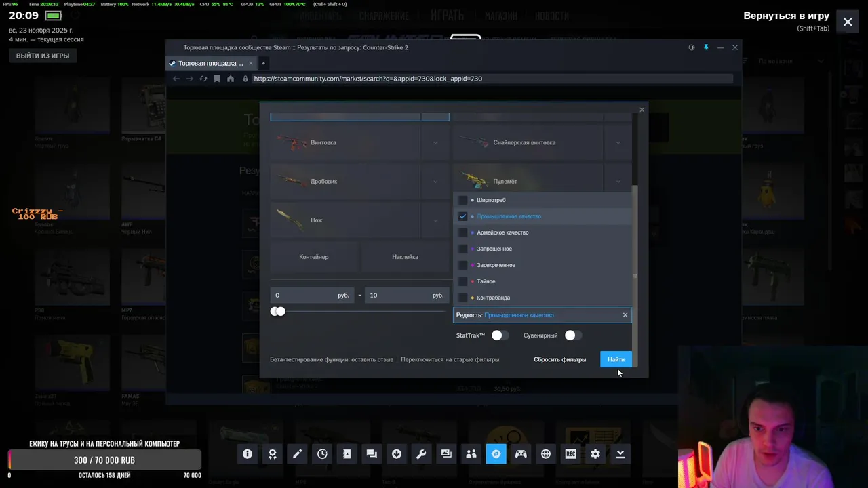This screenshot has width=868, height=488.
Task: Start recording with the REC icon
Action: click(x=570, y=454)
